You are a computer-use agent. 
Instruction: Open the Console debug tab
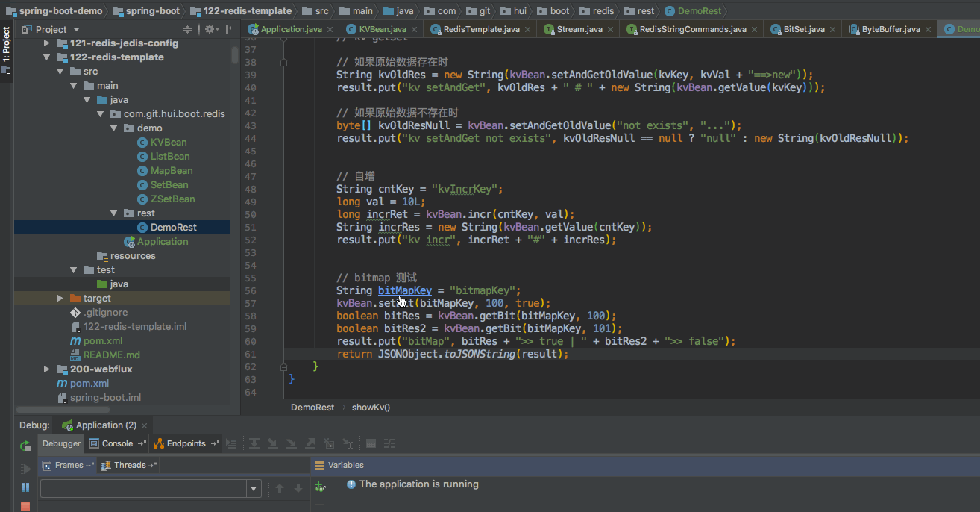pyautogui.click(x=117, y=443)
